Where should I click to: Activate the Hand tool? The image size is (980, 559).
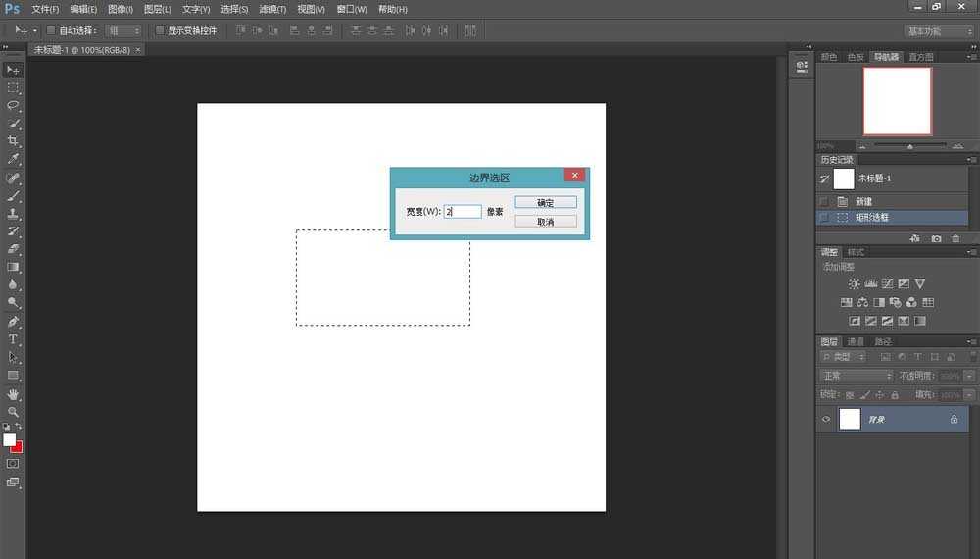tap(14, 394)
